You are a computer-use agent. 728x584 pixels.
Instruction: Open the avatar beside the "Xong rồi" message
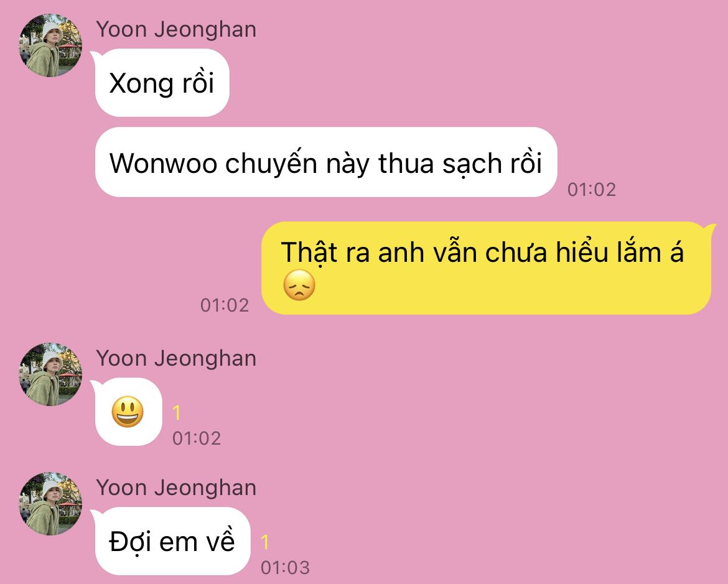click(x=50, y=45)
